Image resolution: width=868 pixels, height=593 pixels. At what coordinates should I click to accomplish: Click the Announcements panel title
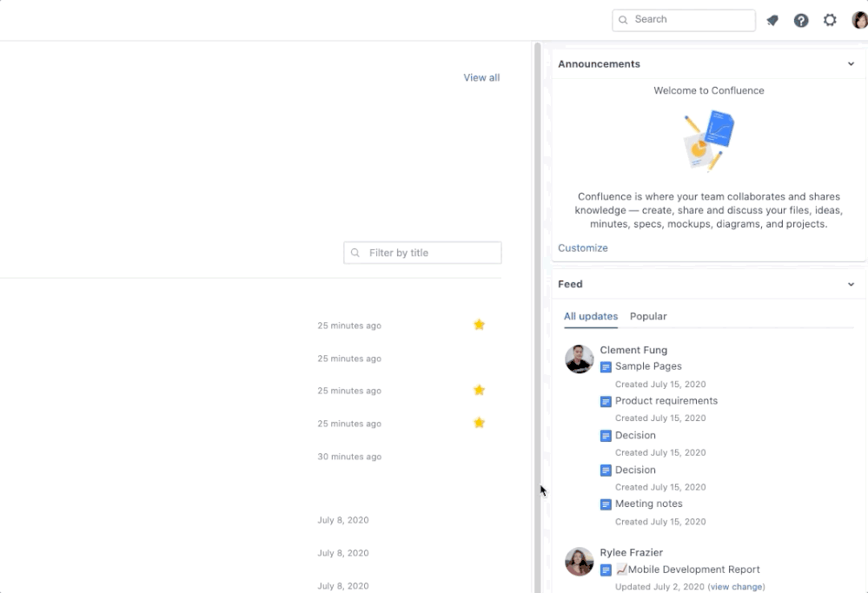point(599,63)
